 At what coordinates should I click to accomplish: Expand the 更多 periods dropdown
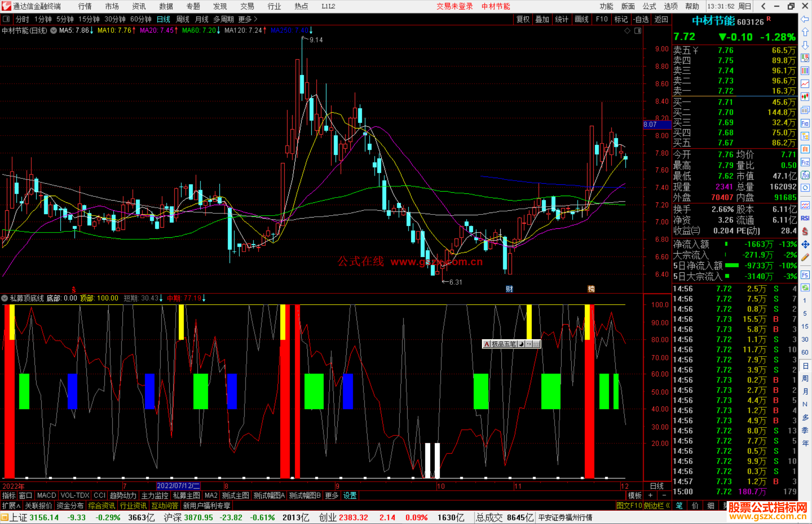[248, 19]
